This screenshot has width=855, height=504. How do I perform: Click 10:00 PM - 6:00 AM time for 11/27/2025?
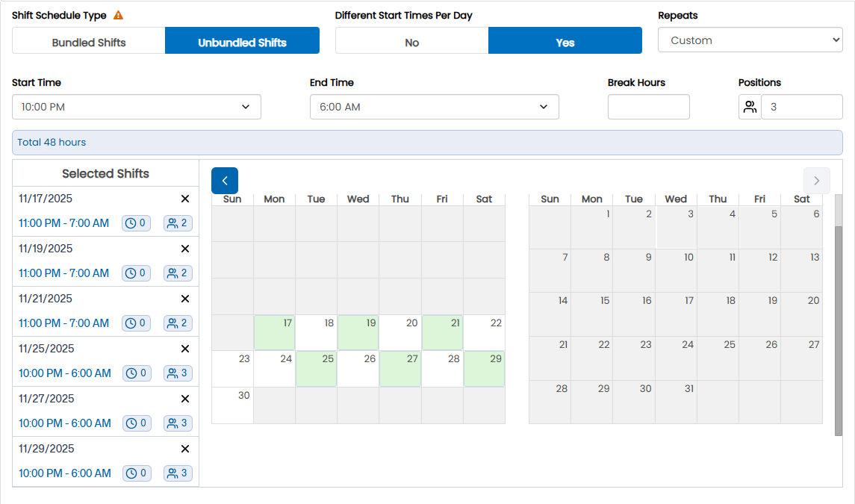(x=65, y=423)
